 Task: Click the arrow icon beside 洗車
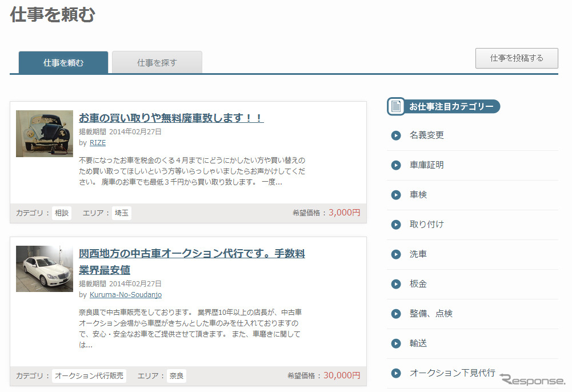point(396,254)
